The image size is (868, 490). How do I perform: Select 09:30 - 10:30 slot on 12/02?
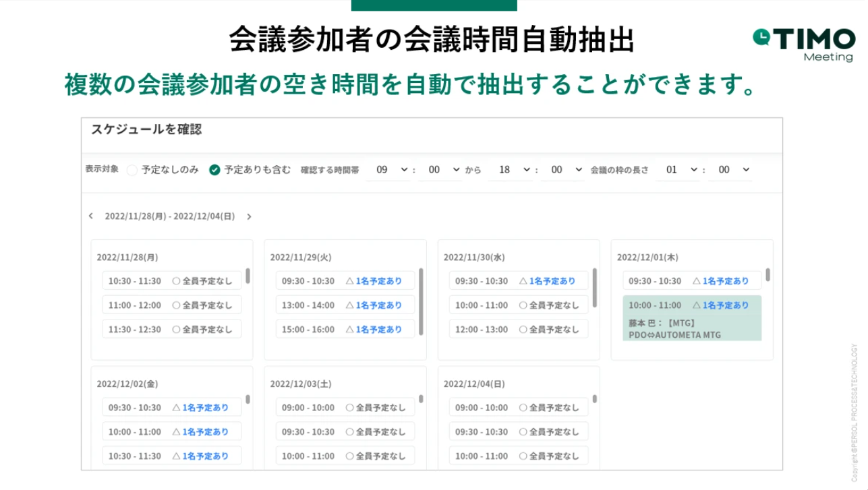(x=172, y=408)
